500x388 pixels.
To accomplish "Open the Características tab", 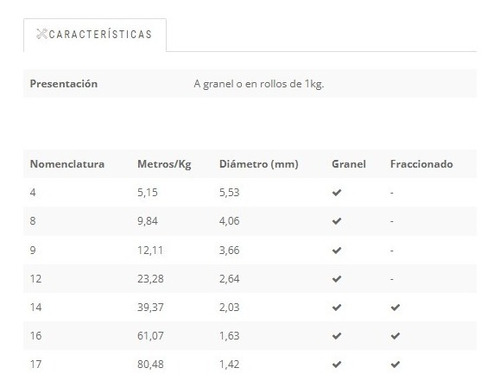I will point(95,35).
